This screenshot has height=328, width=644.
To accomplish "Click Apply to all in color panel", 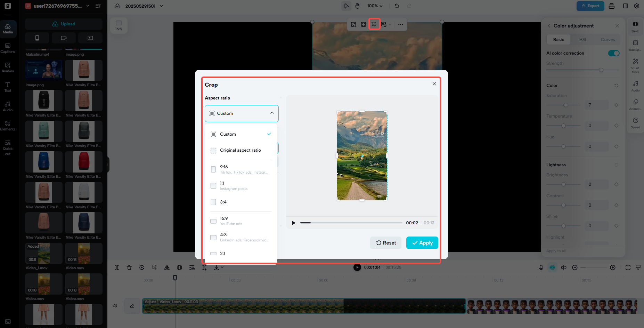I will click(556, 251).
